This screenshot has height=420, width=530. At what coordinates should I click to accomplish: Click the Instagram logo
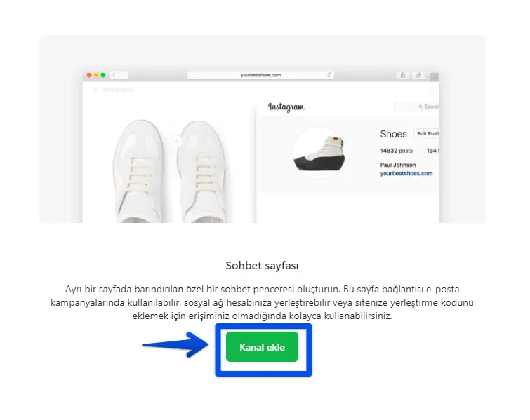coord(286,107)
